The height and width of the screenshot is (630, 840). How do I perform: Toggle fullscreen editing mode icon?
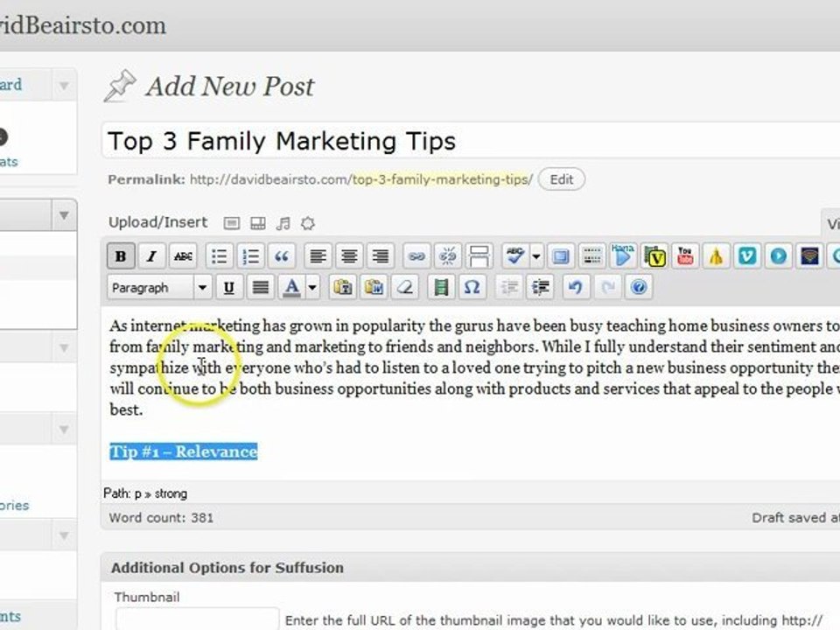560,256
